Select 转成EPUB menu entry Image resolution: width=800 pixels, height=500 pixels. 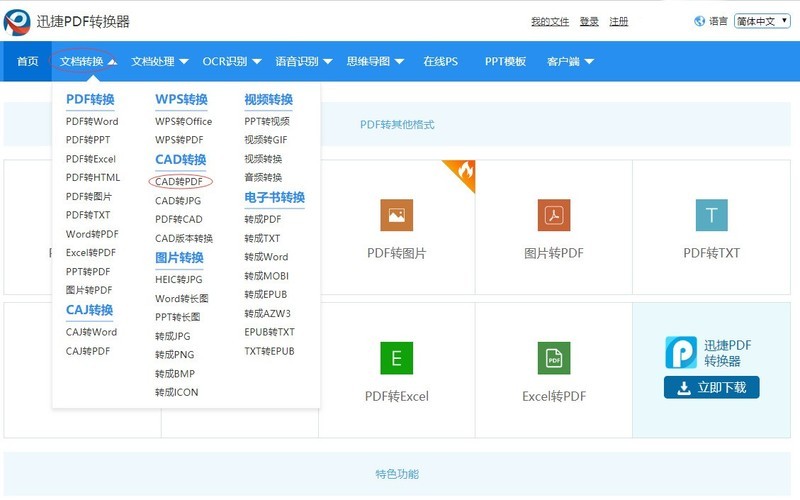click(266, 294)
